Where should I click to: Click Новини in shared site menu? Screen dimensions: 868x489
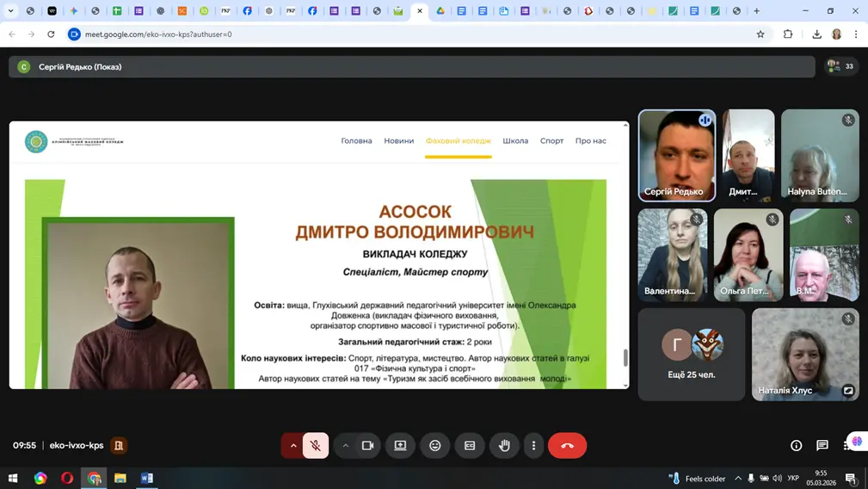tap(399, 140)
